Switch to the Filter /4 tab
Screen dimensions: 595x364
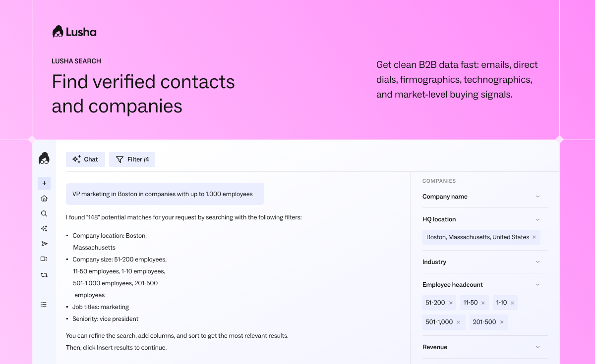click(x=132, y=159)
